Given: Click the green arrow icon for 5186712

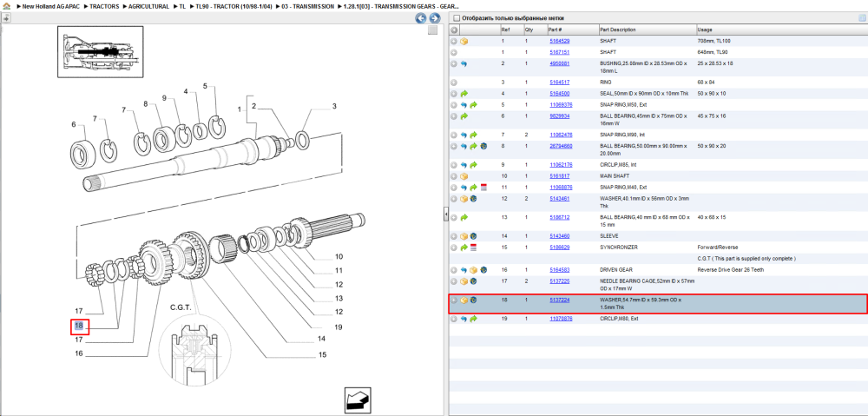Looking at the screenshot, I should [x=464, y=218].
